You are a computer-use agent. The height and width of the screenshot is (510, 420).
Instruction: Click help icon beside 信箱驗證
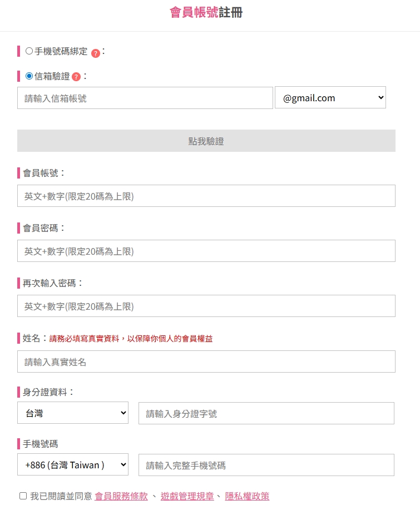76,77
